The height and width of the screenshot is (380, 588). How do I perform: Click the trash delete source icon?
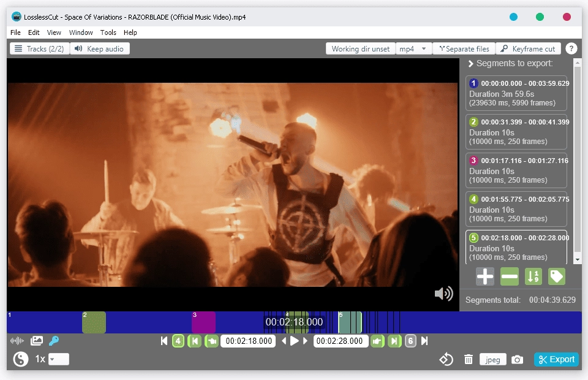469,359
